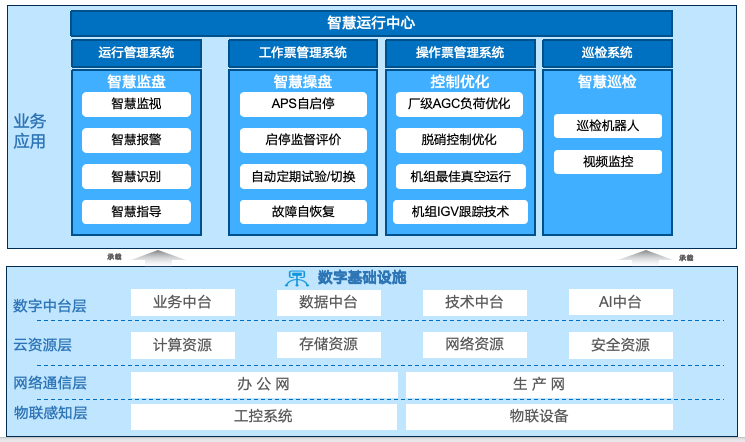Image resolution: width=745 pixels, height=442 pixels.
Task: Open the 运行管理系统 block
Action: (136, 53)
